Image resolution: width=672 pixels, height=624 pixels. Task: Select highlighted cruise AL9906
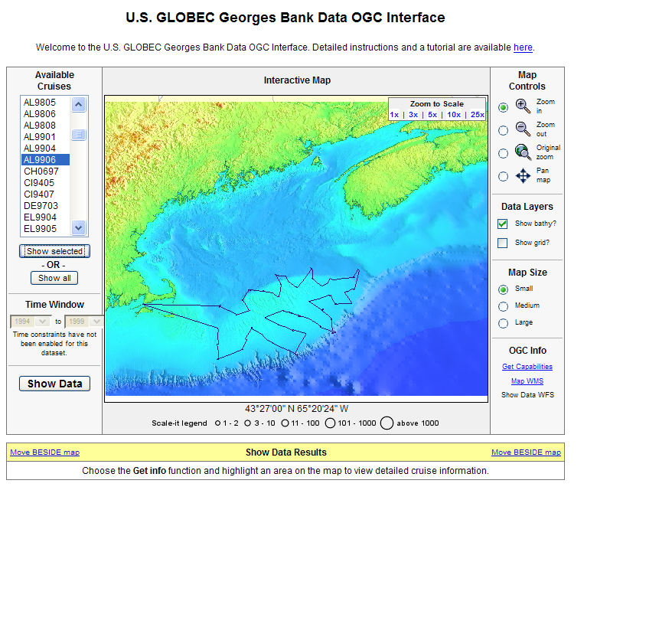pos(45,160)
